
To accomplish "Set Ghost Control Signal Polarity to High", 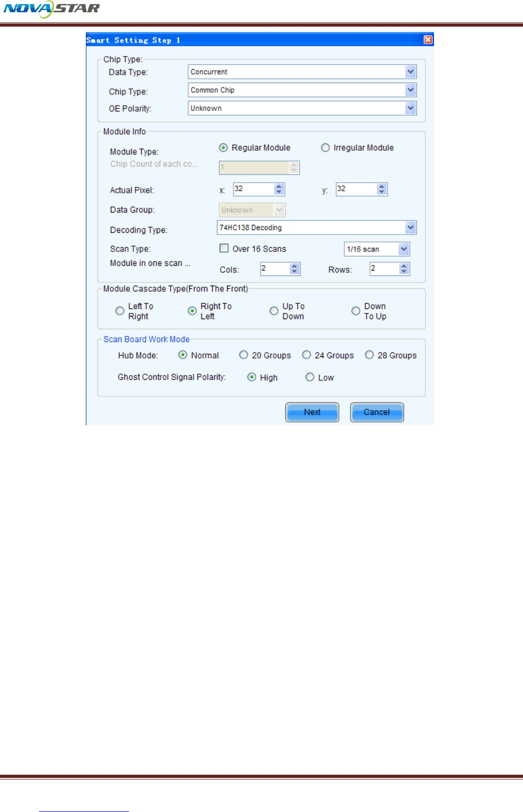I will pos(252,377).
